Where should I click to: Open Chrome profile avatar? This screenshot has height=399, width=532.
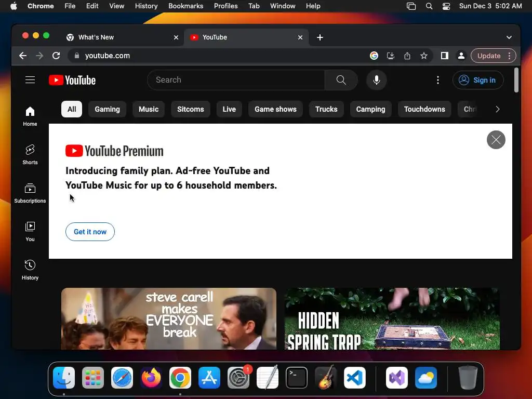pyautogui.click(x=461, y=56)
